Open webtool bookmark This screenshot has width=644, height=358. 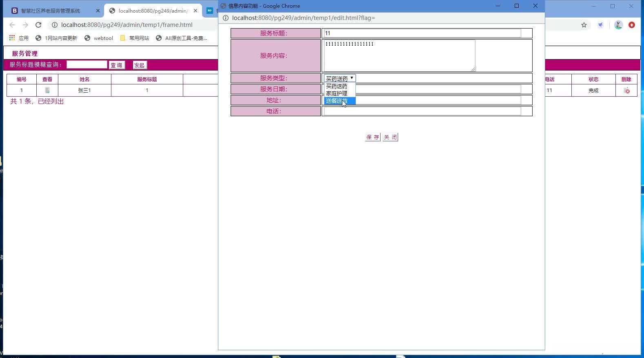(x=99, y=38)
